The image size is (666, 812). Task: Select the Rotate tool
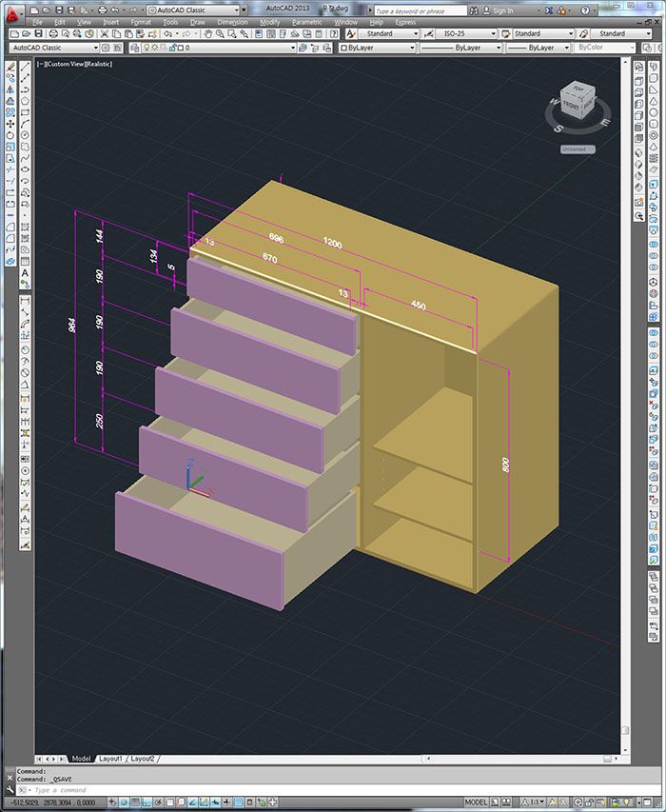point(10,134)
